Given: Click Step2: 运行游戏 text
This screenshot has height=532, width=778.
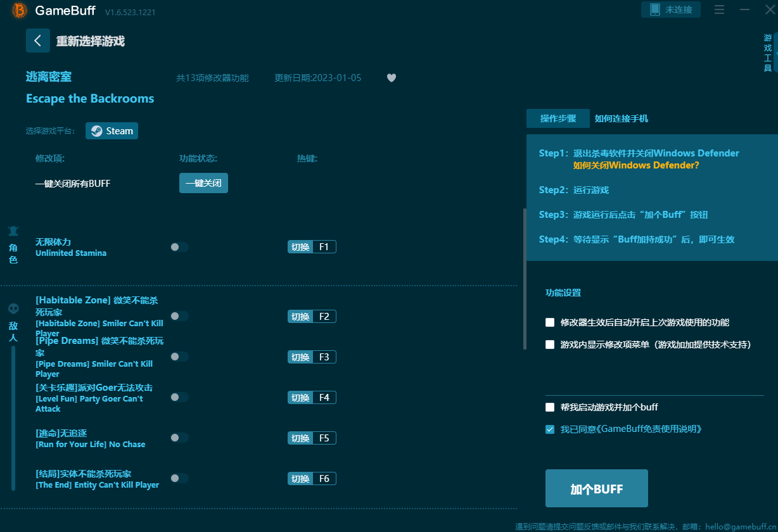Looking at the screenshot, I should 574,190.
